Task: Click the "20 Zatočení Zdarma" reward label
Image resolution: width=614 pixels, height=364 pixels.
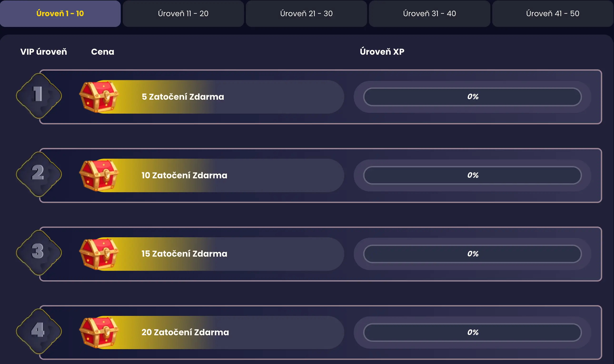Action: click(185, 332)
